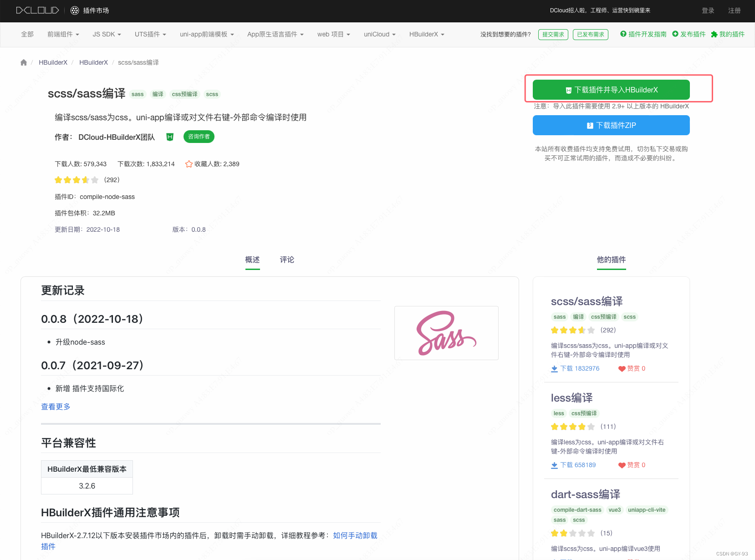This screenshot has height=560, width=755.
Task: Click star rating on less编译 card
Action: click(573, 427)
